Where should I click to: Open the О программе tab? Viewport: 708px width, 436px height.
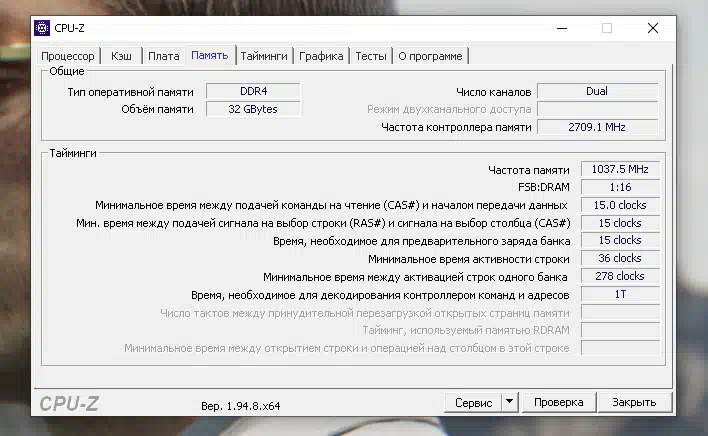click(430, 56)
